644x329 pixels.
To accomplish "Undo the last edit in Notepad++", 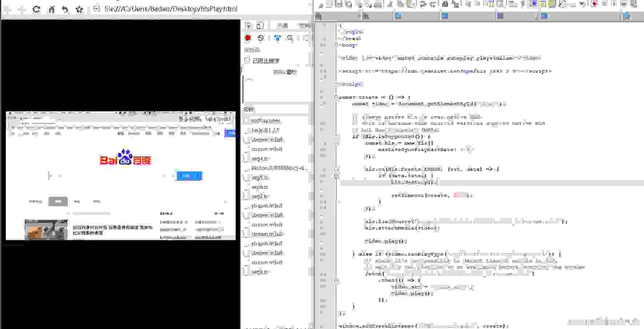I will click(422, 4).
